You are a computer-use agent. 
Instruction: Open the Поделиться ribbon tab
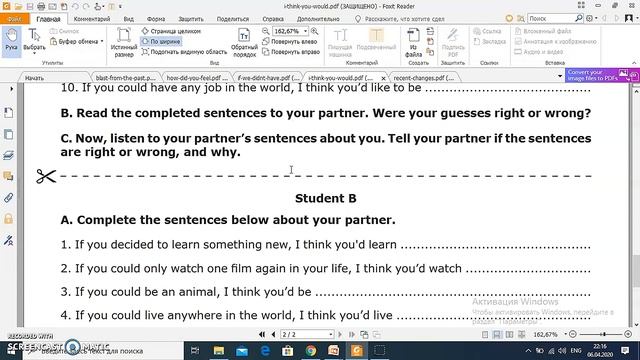point(233,19)
